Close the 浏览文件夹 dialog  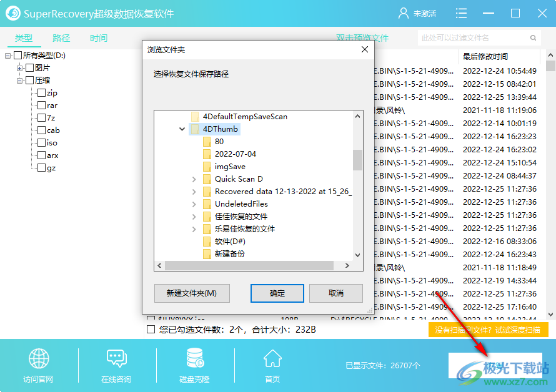tap(365, 49)
